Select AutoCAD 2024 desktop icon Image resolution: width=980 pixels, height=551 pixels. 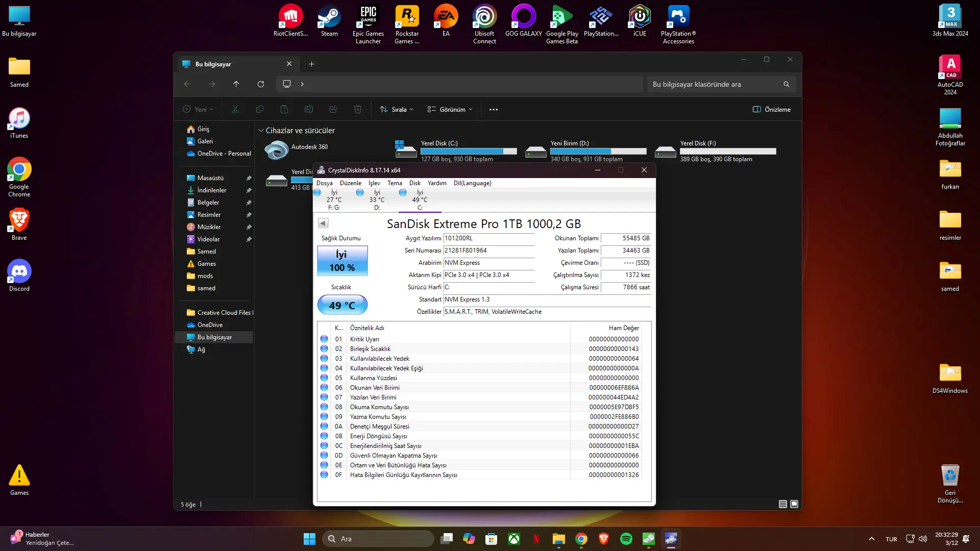point(950,76)
